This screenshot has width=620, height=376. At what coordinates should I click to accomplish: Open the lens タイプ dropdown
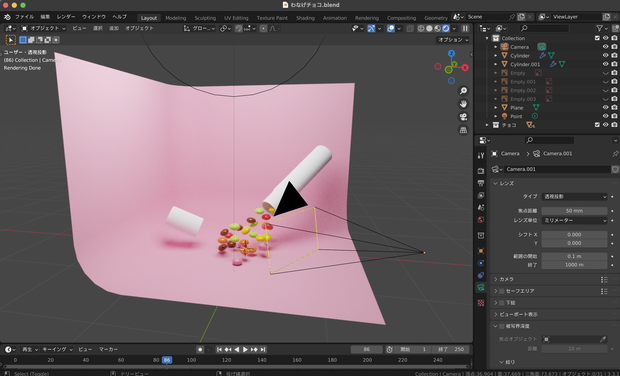pyautogui.click(x=574, y=197)
